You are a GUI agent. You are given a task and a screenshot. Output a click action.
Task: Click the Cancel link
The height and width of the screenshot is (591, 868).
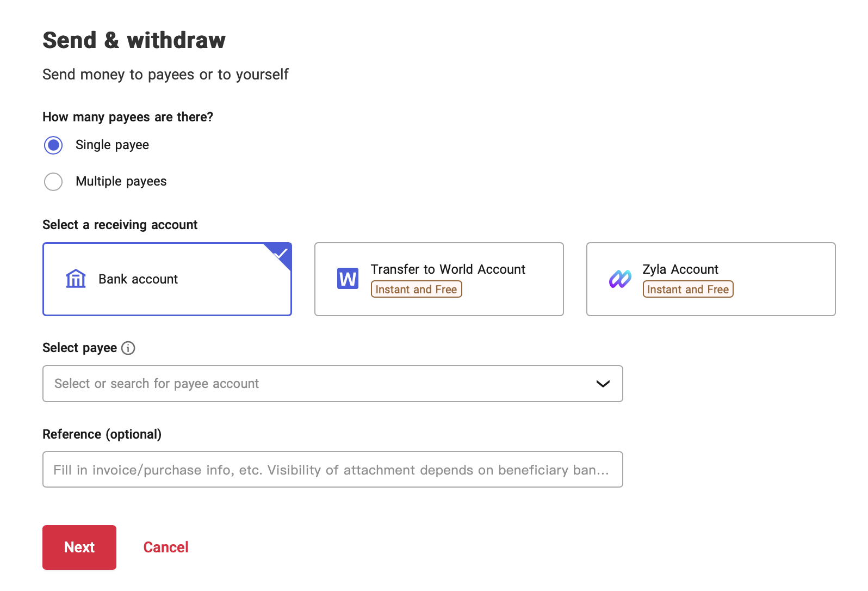[166, 547]
